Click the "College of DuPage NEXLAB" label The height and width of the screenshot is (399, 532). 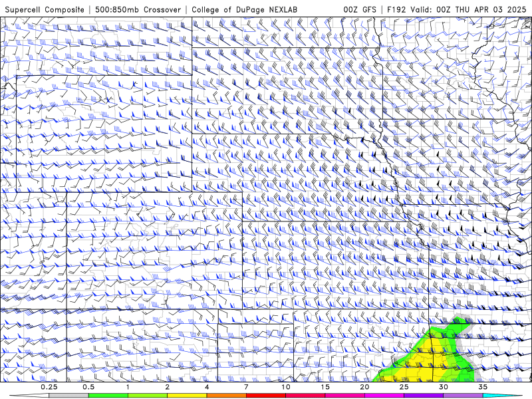pos(244,9)
